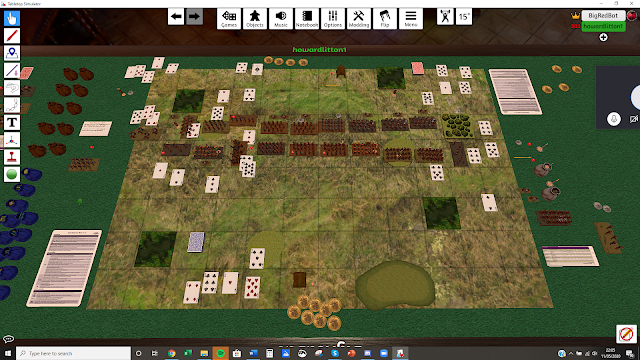Viewport: 640px width, 360px height.
Task: Click the rotation figure icon
Action: tap(445, 17)
